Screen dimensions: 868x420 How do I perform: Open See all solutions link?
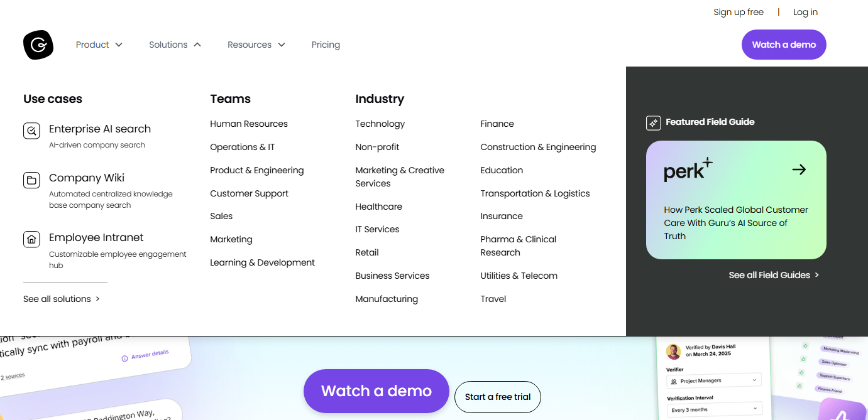pyautogui.click(x=62, y=299)
